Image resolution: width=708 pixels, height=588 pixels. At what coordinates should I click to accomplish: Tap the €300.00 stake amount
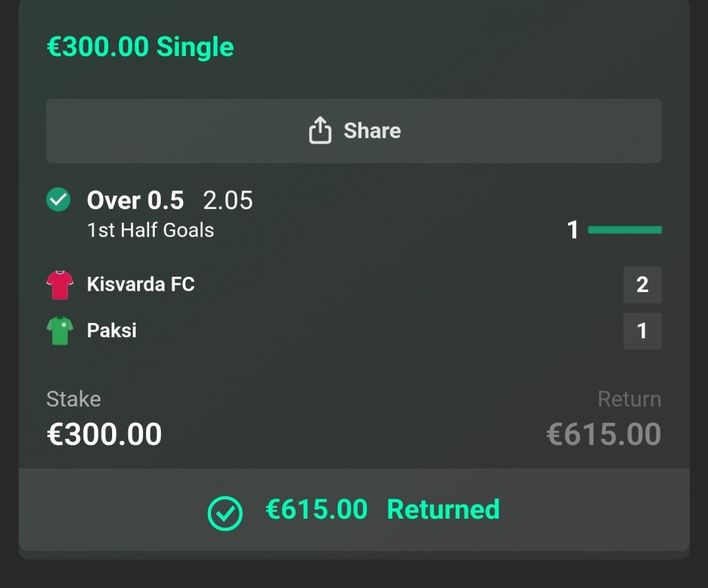tap(104, 435)
